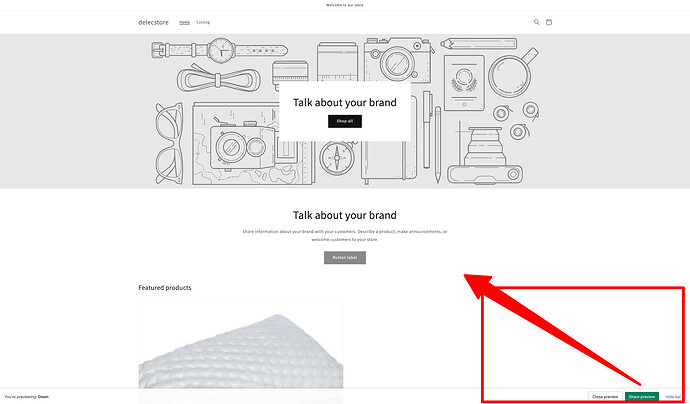Click the eyeglasses illustration in hero banner
Image resolution: width=690 pixels, height=404 pixels.
tap(169, 143)
